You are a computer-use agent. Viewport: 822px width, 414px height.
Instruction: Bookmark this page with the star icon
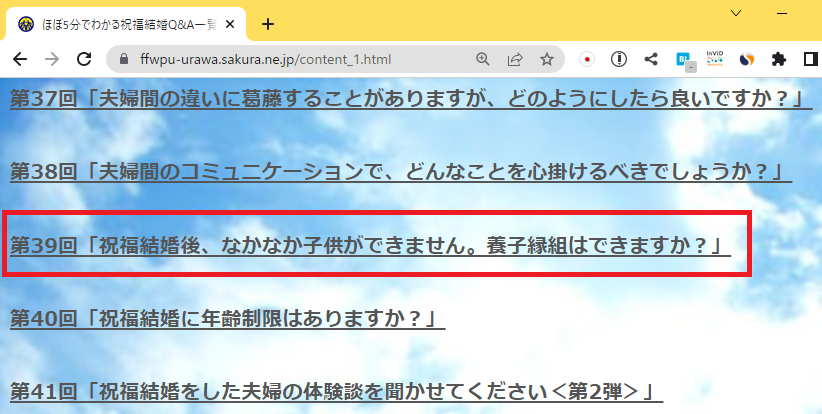click(x=547, y=59)
